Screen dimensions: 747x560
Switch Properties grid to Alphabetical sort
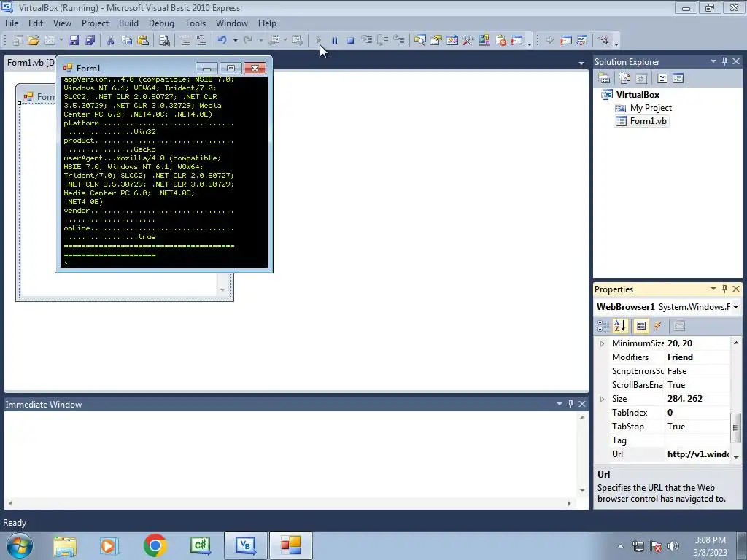click(620, 326)
